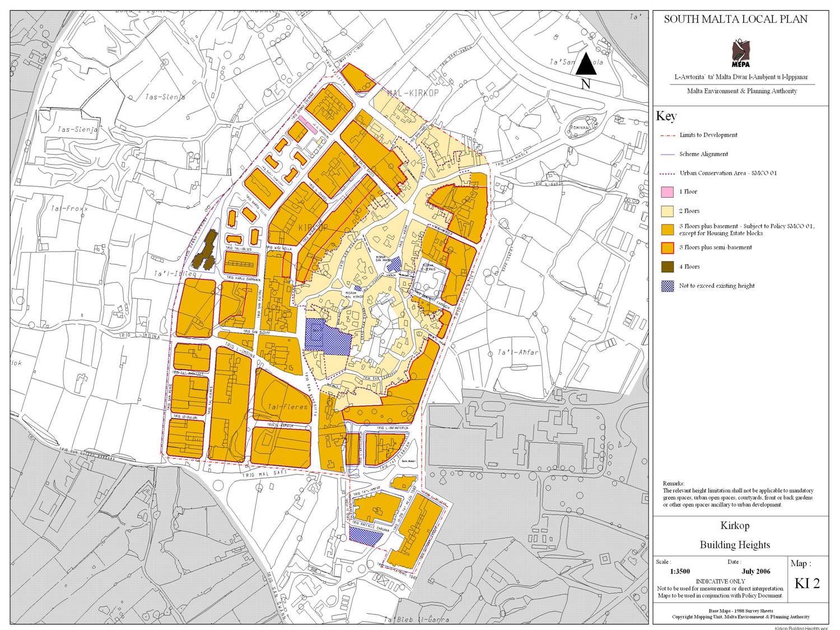
Task: Click the 'Ta' San Nikola' label by the north arrow
Action: [x=576, y=62]
